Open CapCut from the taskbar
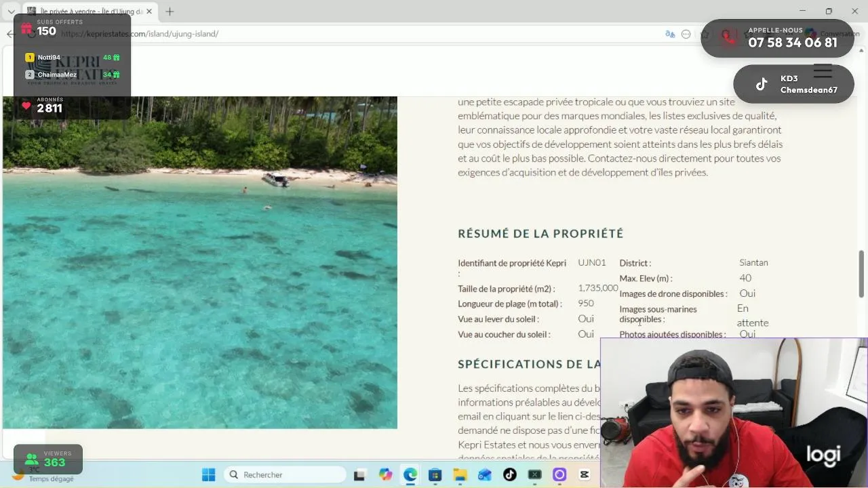 [x=585, y=474]
